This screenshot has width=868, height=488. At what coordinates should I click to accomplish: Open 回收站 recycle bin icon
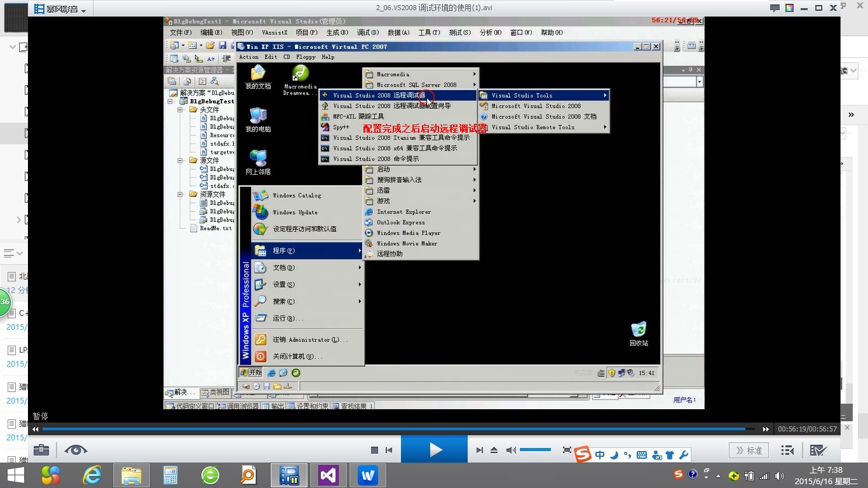639,334
